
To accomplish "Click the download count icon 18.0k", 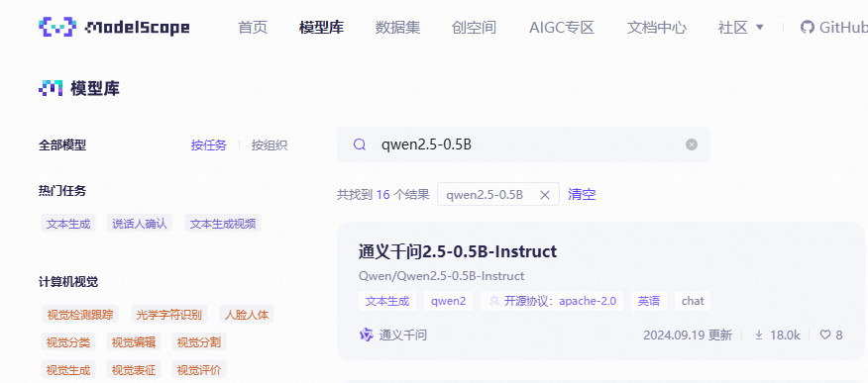I will [759, 335].
